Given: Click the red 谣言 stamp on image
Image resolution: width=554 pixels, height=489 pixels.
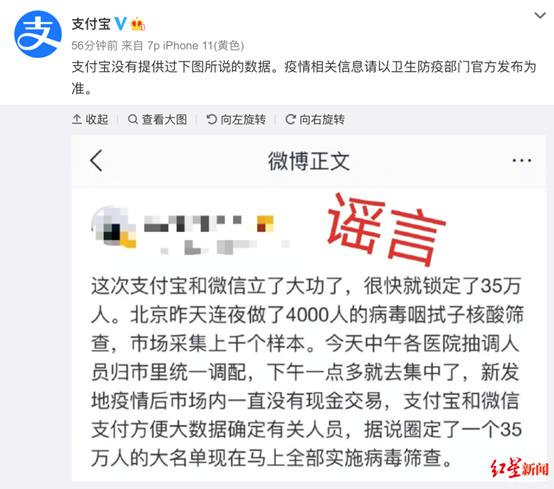Looking at the screenshot, I should click(x=386, y=229).
